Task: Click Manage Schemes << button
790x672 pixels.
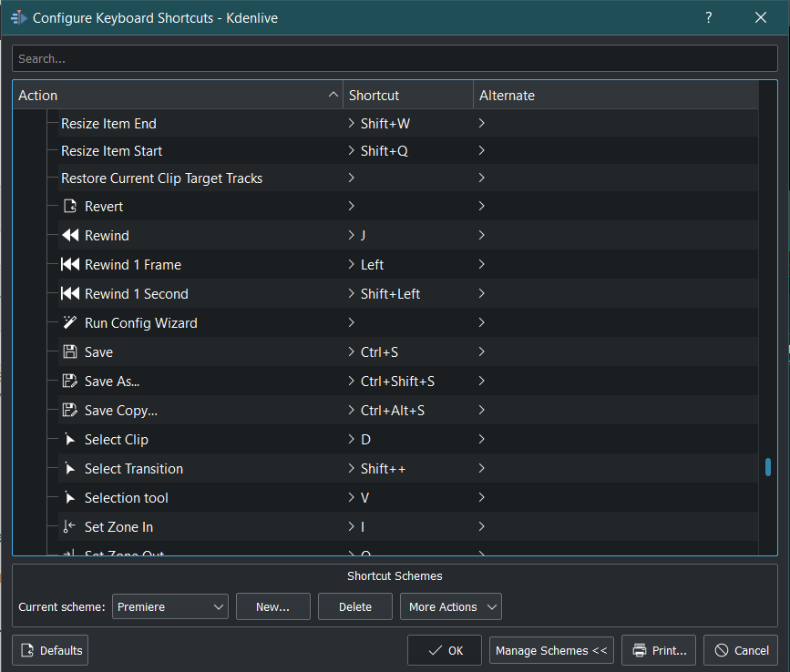Action: [x=551, y=650]
